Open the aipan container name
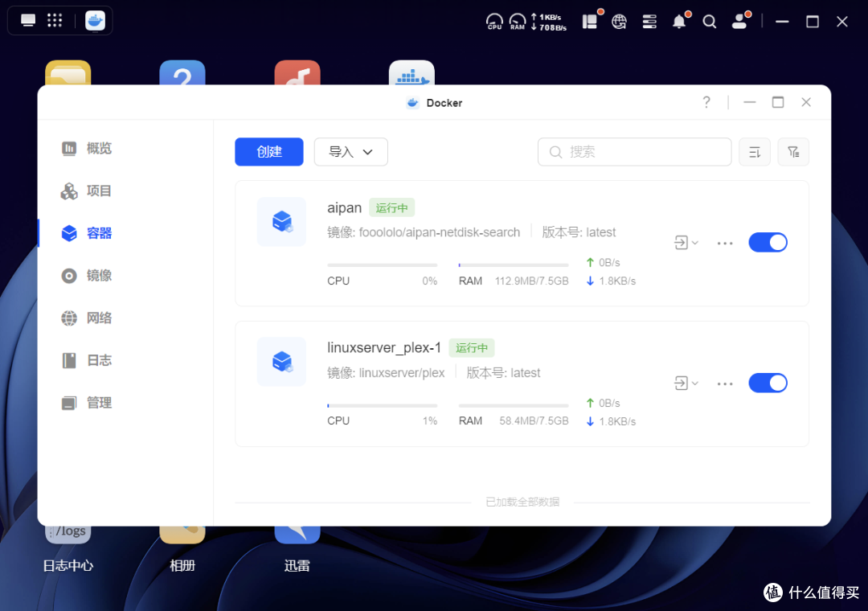The height and width of the screenshot is (611, 868). click(344, 207)
